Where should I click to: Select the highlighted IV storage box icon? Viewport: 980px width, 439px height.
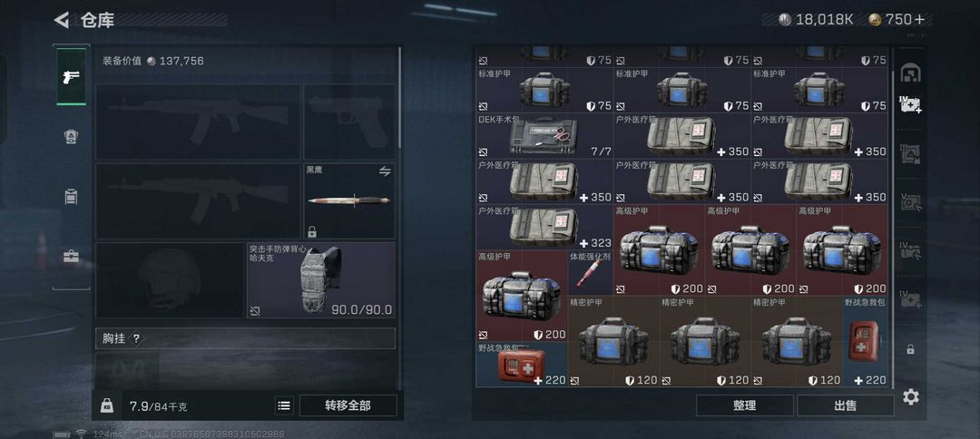click(x=911, y=105)
